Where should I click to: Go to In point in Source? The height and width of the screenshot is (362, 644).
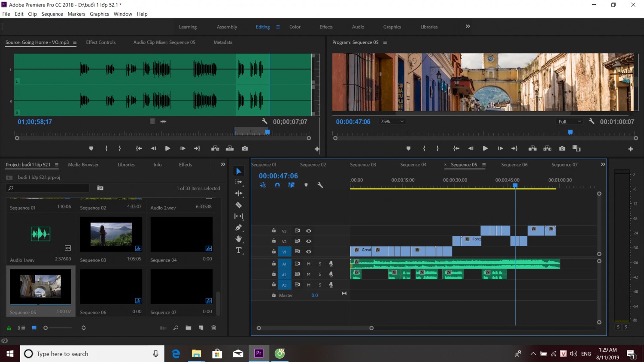pyautogui.click(x=139, y=148)
